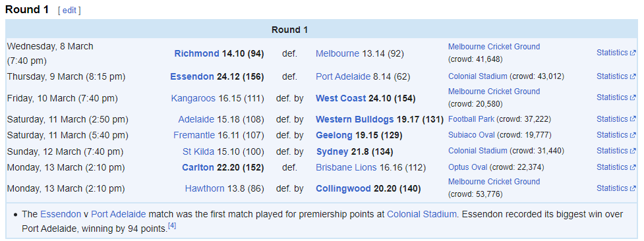
Task: Open the Optus Oval venue page
Action: pos(468,167)
